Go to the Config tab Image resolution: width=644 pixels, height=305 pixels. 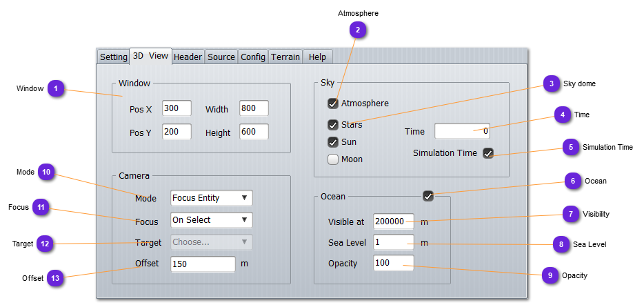(253, 57)
